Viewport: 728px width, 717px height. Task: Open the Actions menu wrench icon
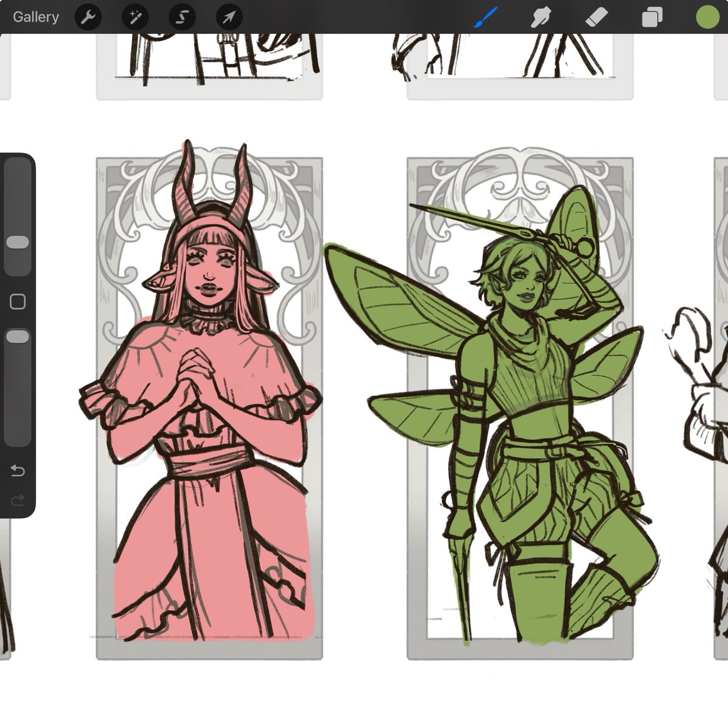[87, 17]
